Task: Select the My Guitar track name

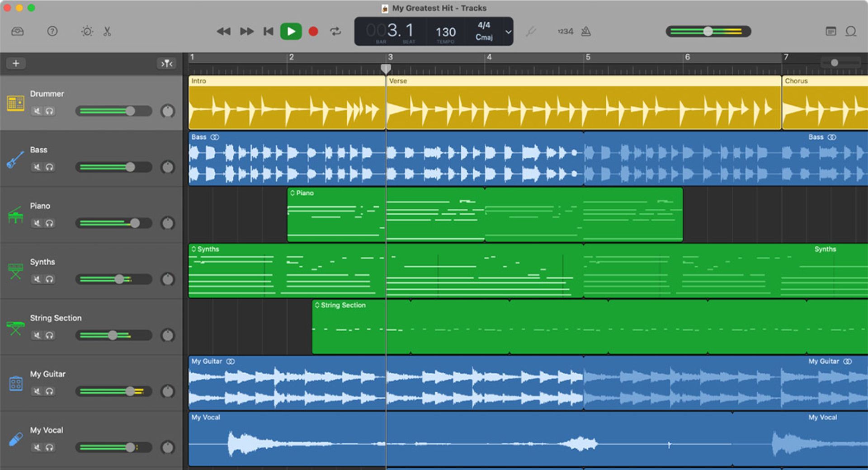Action: [x=48, y=374]
